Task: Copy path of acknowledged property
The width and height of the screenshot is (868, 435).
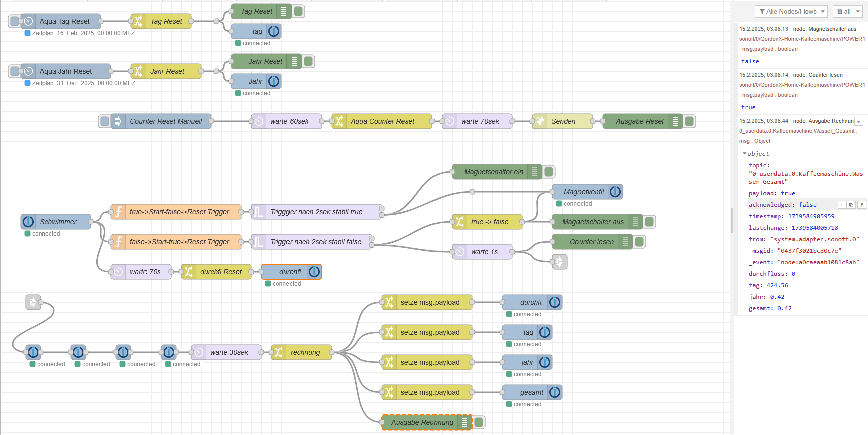Action: coord(842,205)
